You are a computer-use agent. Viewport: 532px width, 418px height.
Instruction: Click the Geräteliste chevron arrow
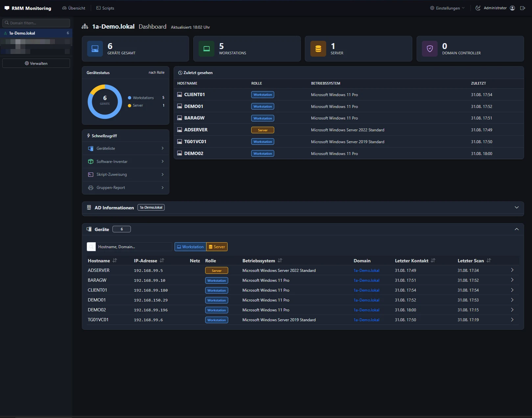pos(162,148)
